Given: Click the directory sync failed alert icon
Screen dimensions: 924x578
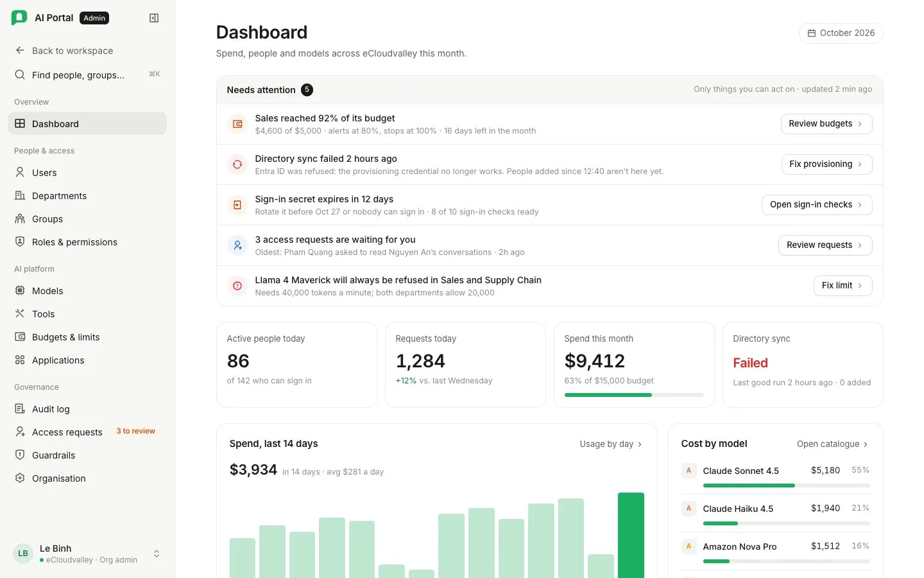Looking at the screenshot, I should (237, 164).
